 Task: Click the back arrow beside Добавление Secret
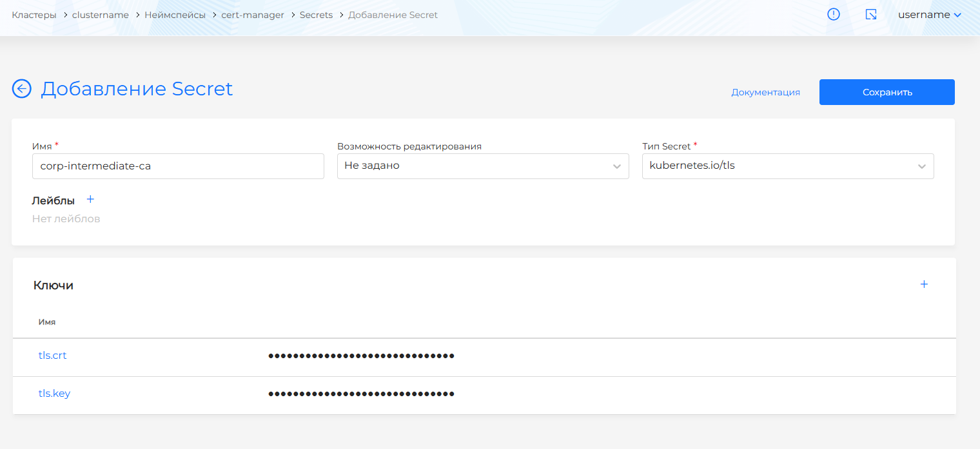(22, 89)
